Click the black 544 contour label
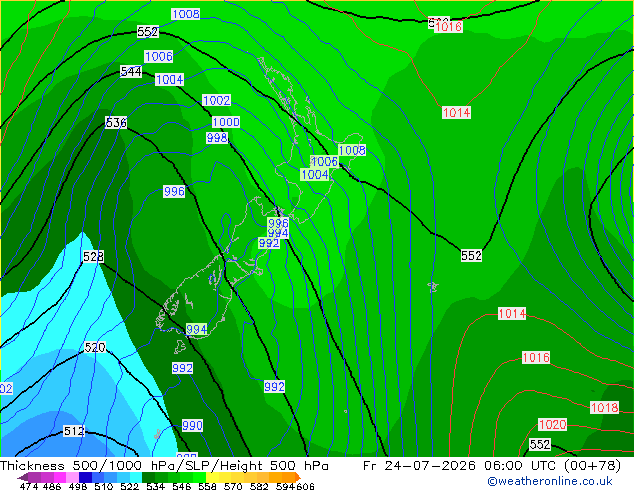 131,72
